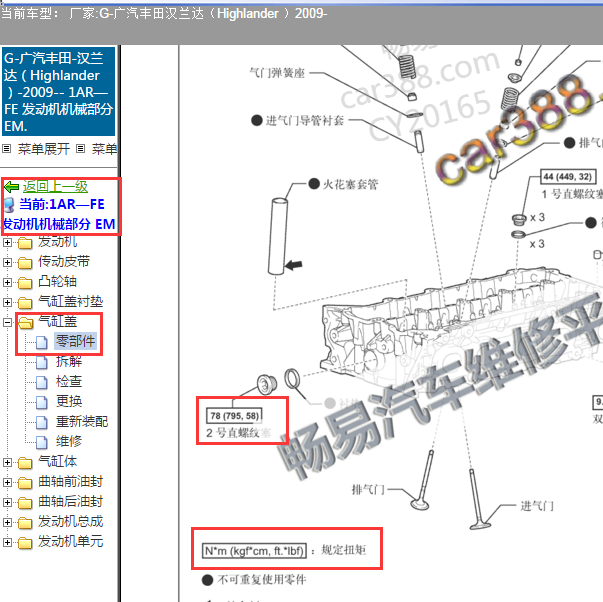Click the 发动机 folder icon
603x602 pixels.
tap(25, 243)
